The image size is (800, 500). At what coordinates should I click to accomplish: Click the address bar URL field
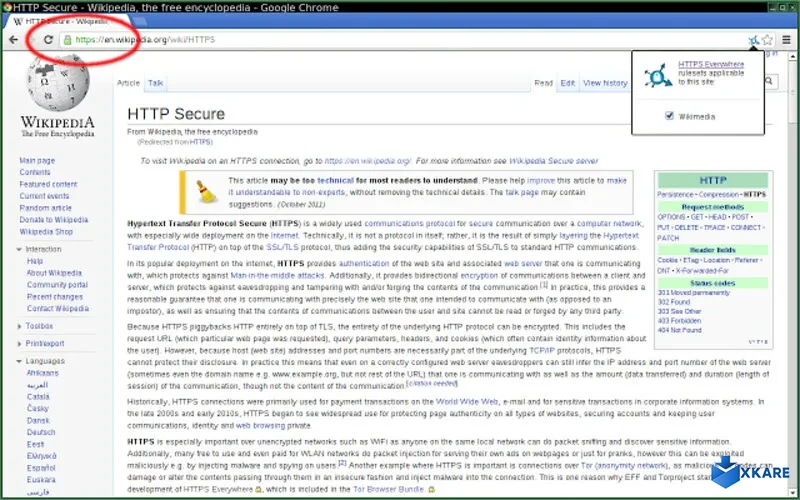[403, 40]
